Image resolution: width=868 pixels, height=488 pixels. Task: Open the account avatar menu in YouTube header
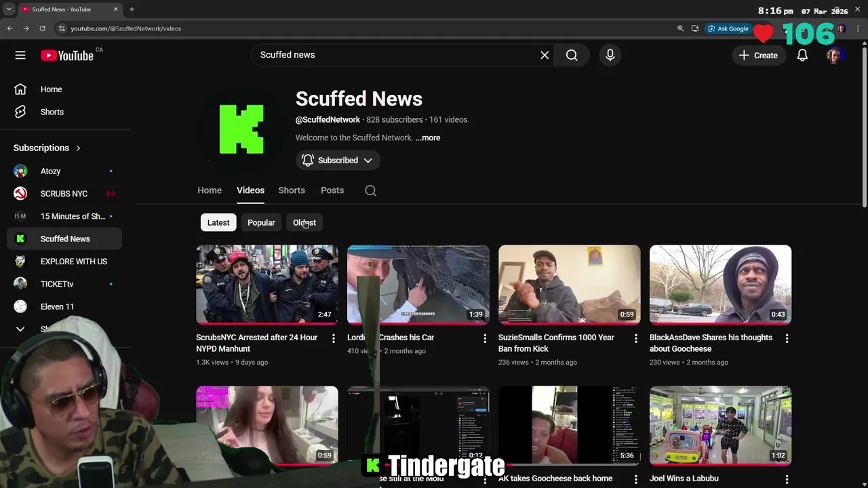(x=835, y=56)
